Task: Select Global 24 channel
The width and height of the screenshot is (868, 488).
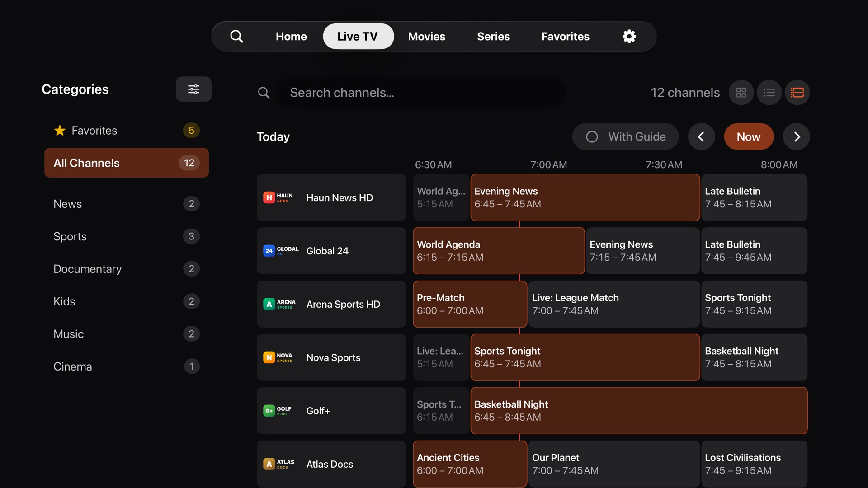Action: [331, 251]
